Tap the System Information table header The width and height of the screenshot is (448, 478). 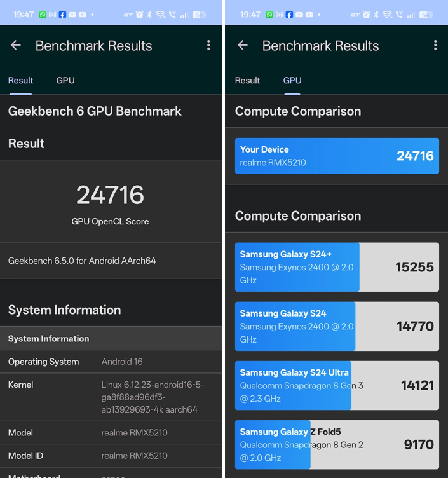[x=111, y=339]
